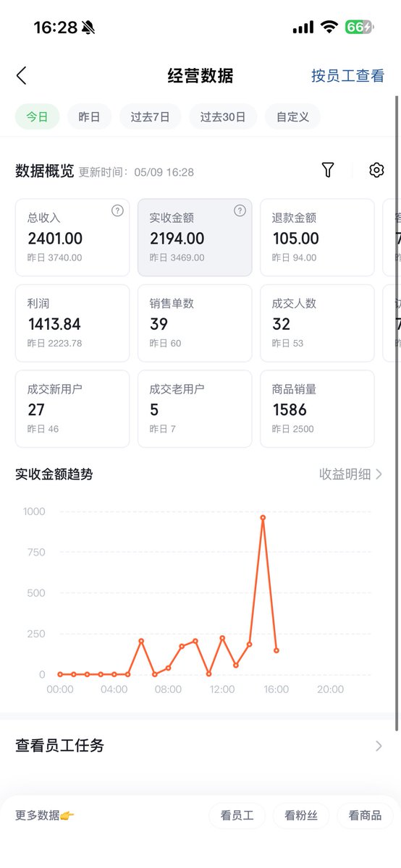Tap chevron on 查看员工任务 row
This screenshot has height=868, width=401.
pyautogui.click(x=379, y=746)
